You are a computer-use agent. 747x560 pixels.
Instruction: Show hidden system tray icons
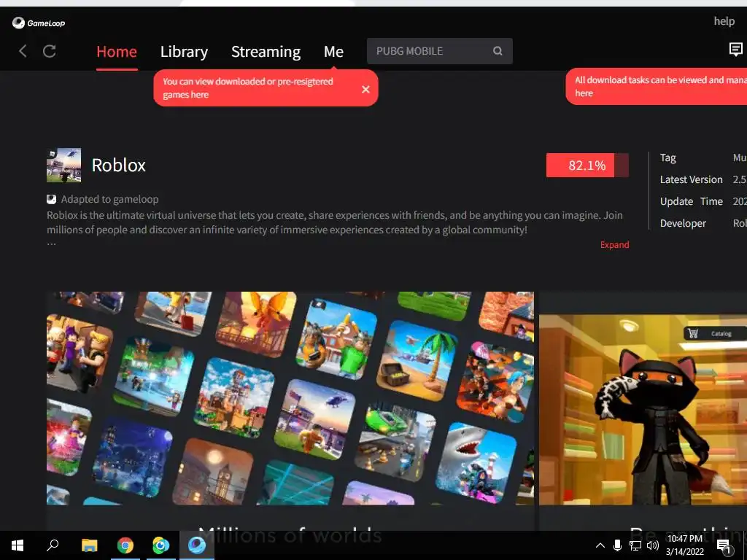[x=600, y=545]
